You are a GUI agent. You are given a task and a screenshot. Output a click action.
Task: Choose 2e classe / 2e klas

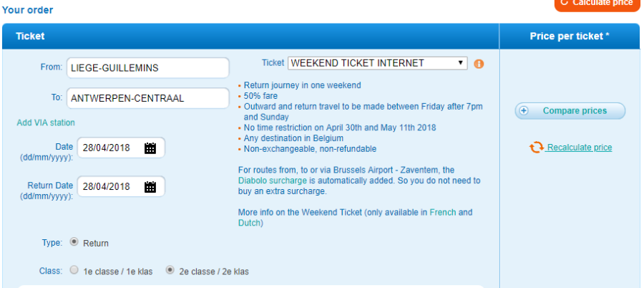[x=170, y=271]
